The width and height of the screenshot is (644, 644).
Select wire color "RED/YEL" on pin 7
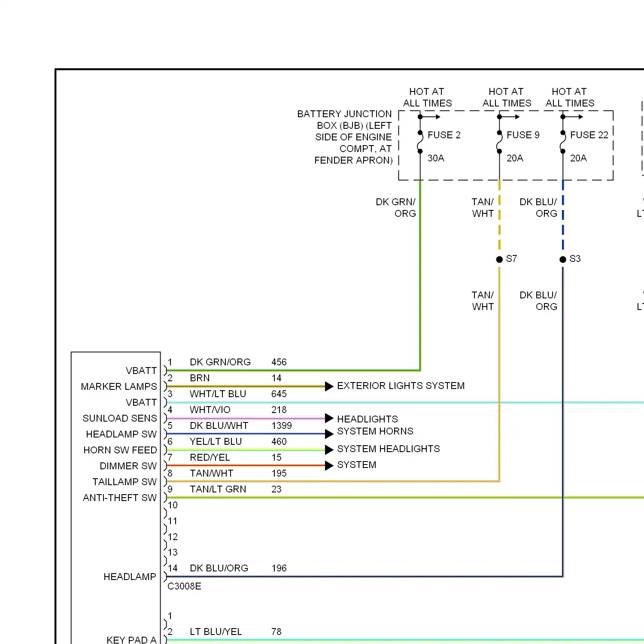pyautogui.click(x=210, y=457)
